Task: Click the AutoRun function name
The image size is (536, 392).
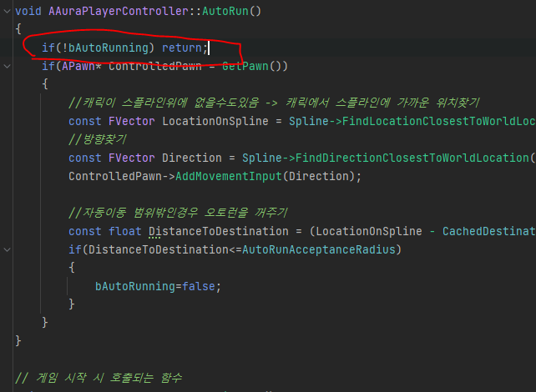Action: (225, 12)
